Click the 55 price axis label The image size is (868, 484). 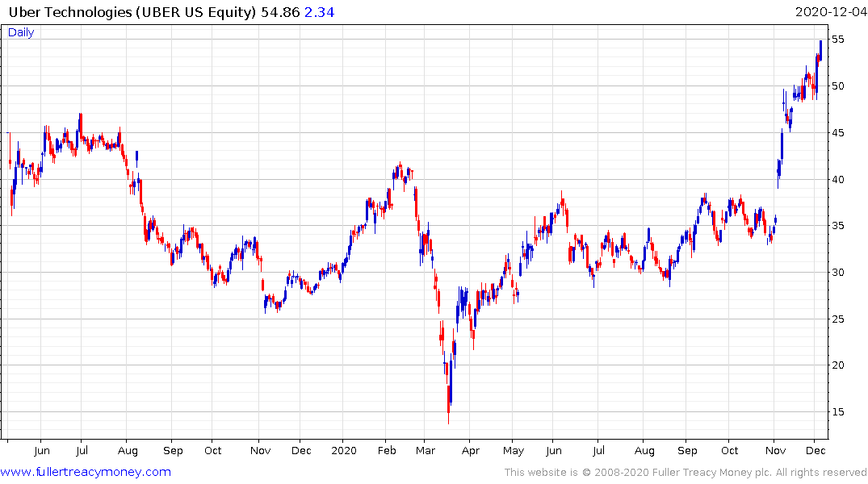coord(837,40)
